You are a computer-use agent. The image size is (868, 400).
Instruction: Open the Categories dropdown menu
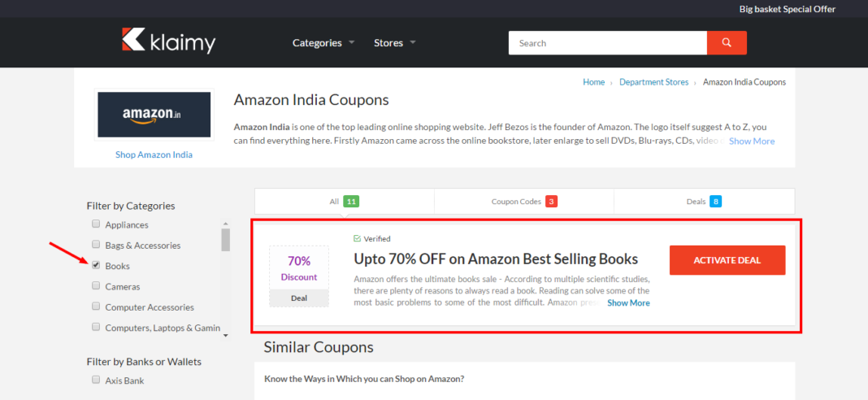tap(323, 43)
